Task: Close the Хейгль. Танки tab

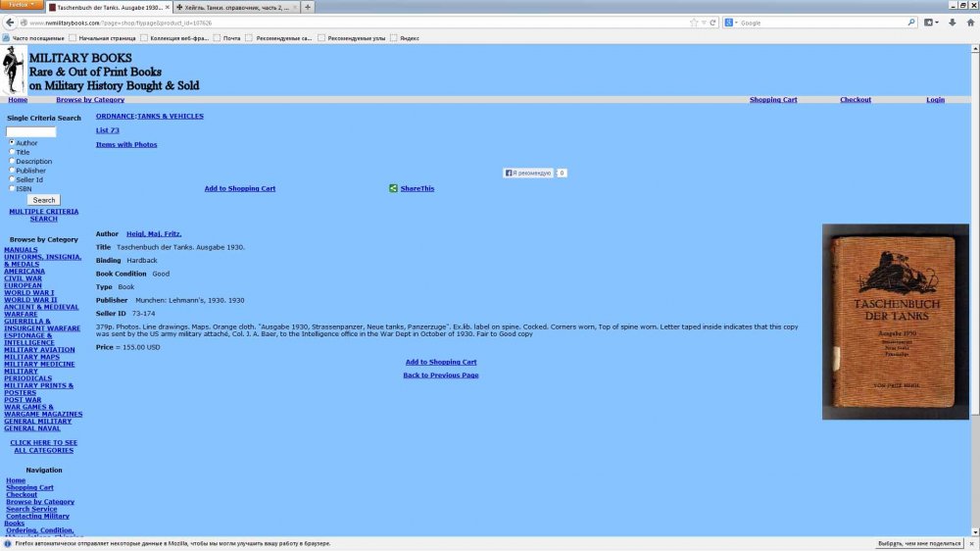Action: (x=295, y=8)
